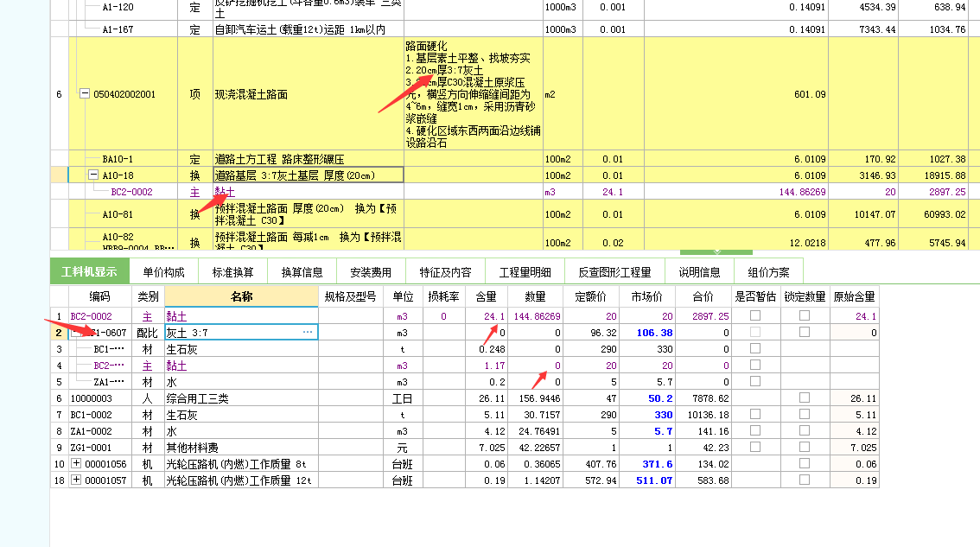This screenshot has height=547, width=980.
Task: Open the 组价方案 tab
Action: coord(769,272)
